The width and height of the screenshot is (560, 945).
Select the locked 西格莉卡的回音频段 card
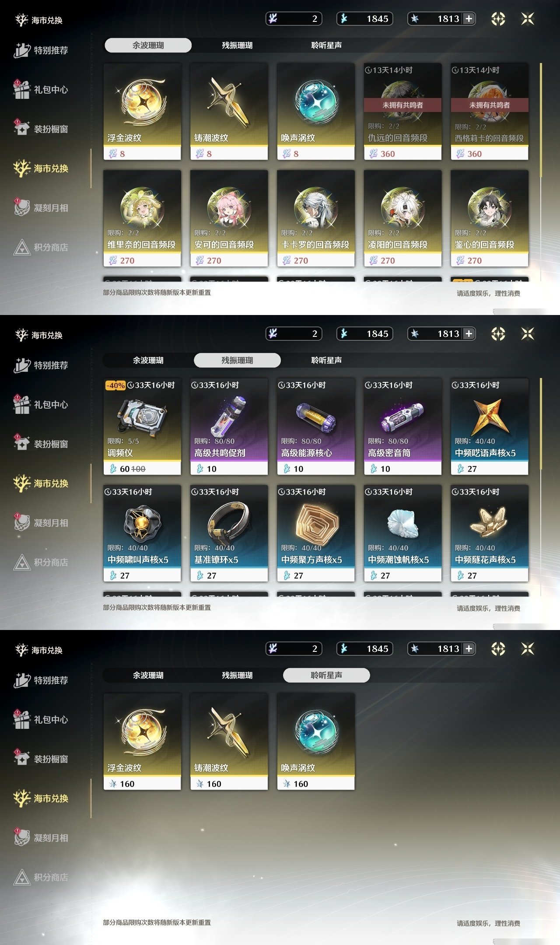point(490,112)
